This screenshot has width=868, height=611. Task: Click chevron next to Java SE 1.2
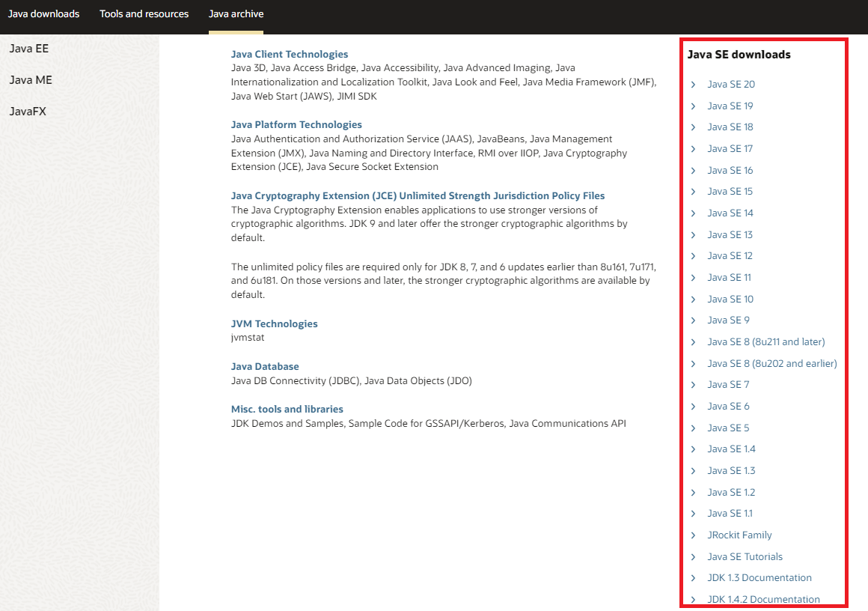693,492
